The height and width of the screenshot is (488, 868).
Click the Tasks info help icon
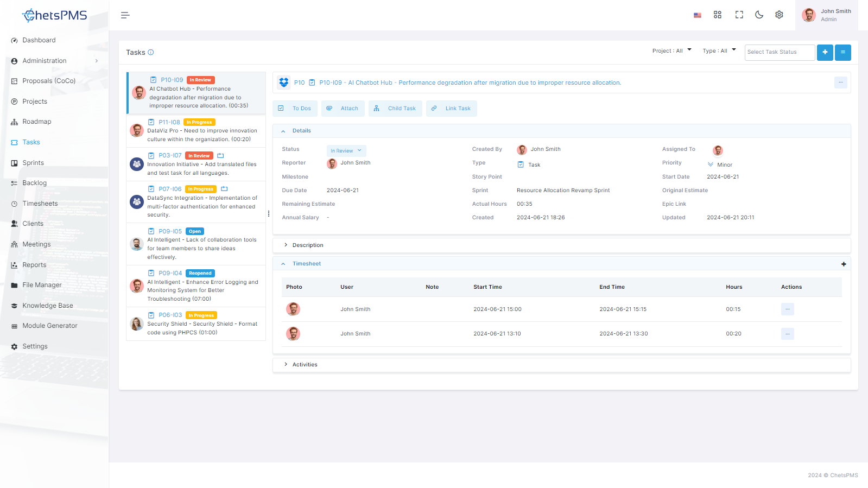[x=151, y=53]
